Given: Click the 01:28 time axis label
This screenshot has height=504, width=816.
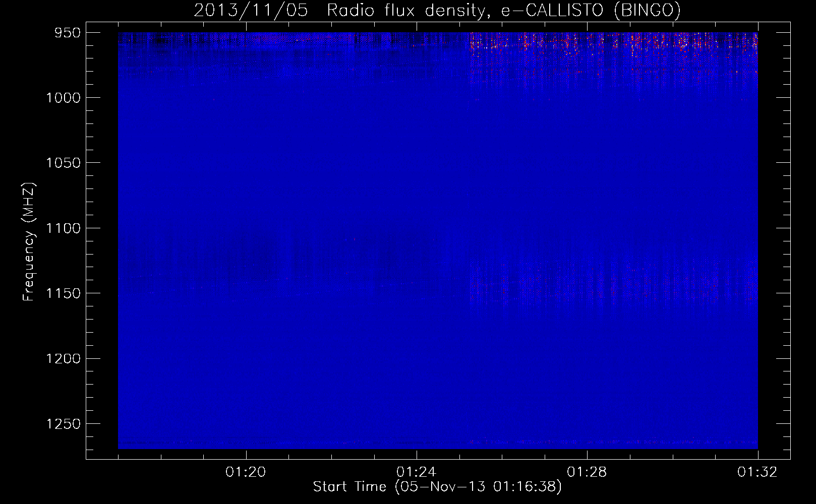Looking at the screenshot, I should click(x=587, y=472).
